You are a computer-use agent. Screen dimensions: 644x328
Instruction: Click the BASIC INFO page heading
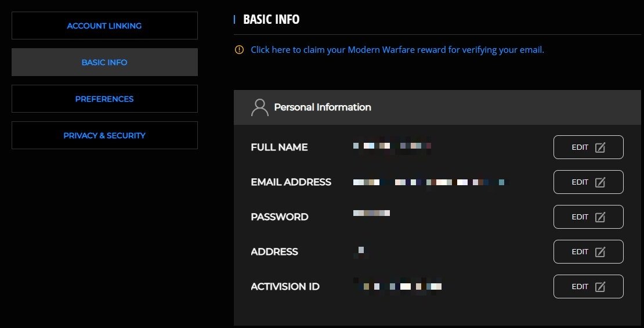[x=271, y=20]
